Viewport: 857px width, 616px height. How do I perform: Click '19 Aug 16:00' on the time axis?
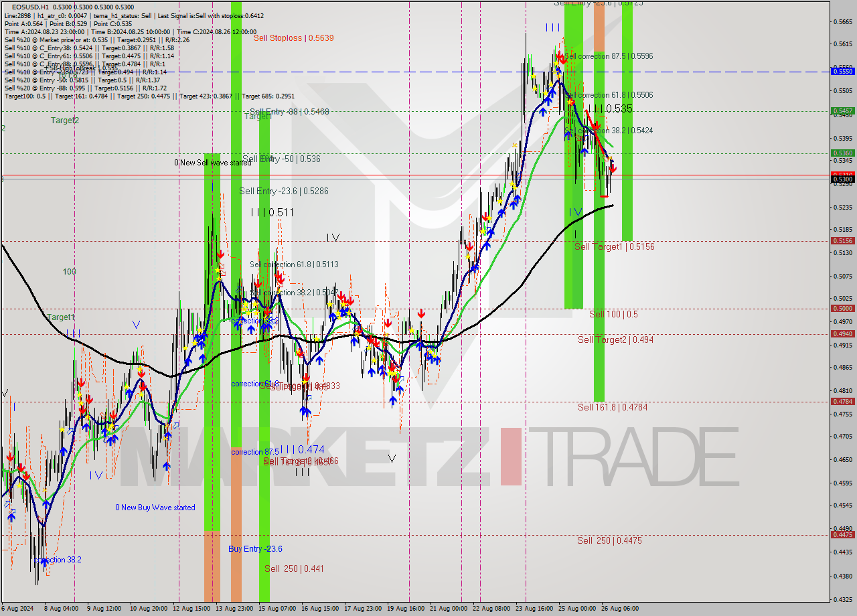pos(405,609)
